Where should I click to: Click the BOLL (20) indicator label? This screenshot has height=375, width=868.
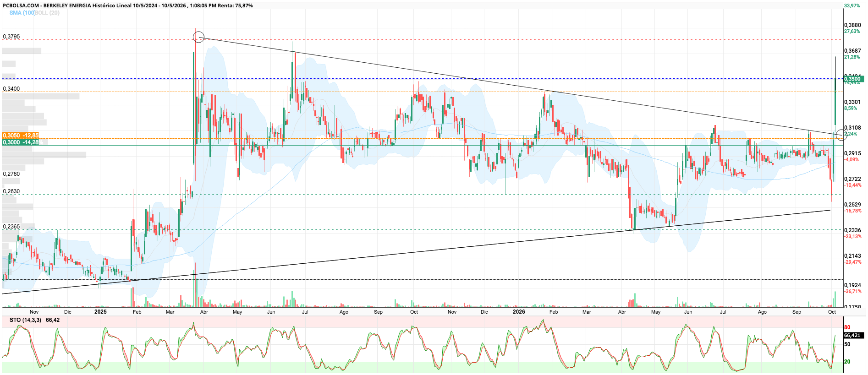pos(47,13)
